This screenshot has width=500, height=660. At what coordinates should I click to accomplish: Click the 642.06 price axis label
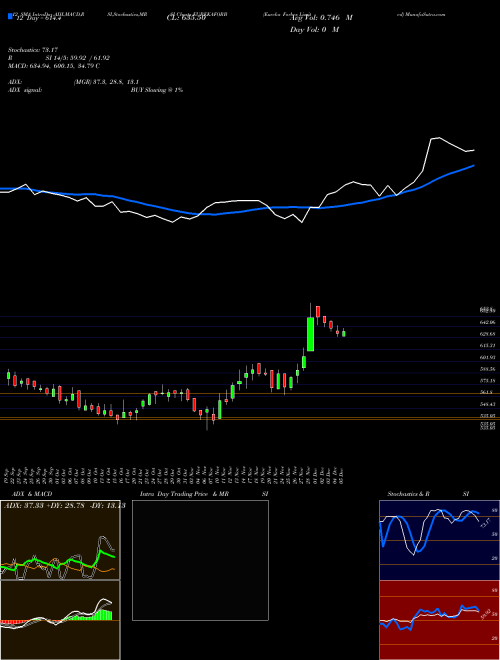click(x=487, y=322)
